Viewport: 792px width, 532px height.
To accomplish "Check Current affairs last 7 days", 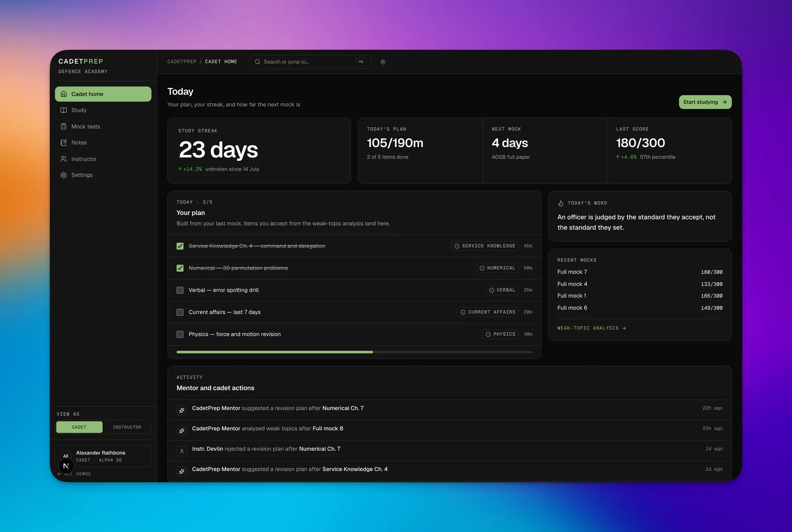I will [180, 312].
